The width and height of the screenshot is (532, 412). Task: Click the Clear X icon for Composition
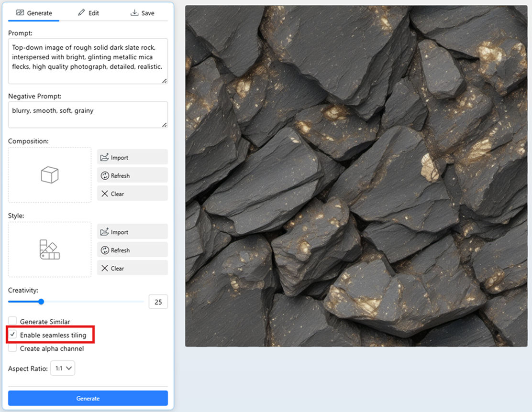105,194
